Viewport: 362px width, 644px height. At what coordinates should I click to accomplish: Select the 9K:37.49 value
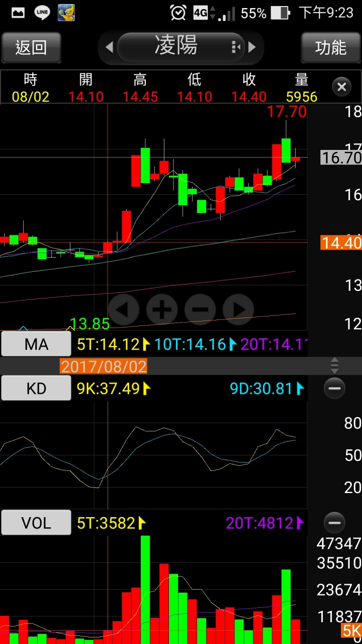[113, 388]
